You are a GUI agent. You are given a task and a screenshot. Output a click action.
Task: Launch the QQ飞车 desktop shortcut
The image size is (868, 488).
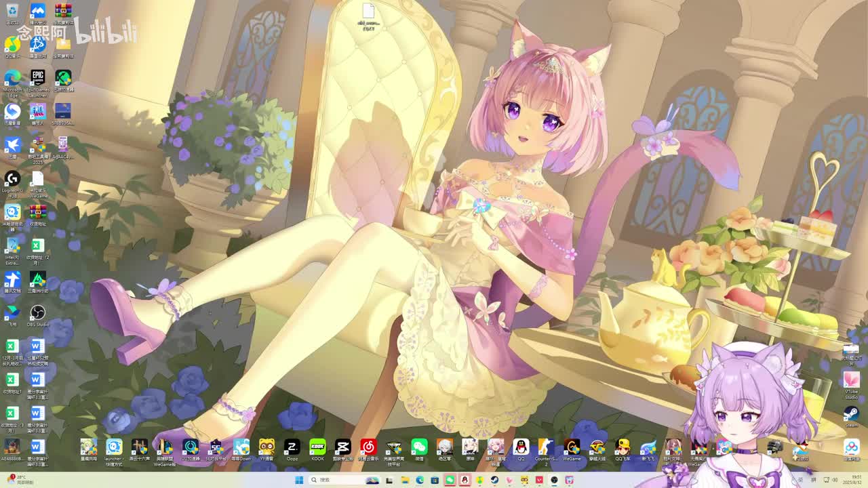pos(623,451)
